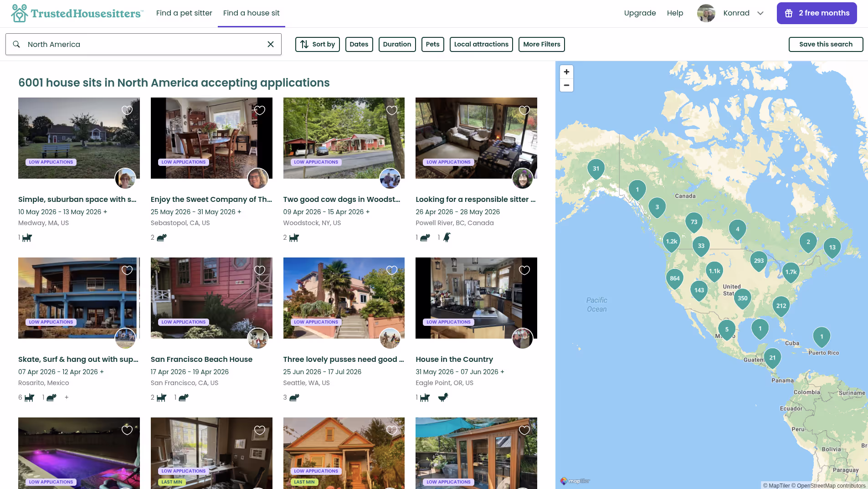
Task: Click the map cluster marker 293
Action: (759, 261)
